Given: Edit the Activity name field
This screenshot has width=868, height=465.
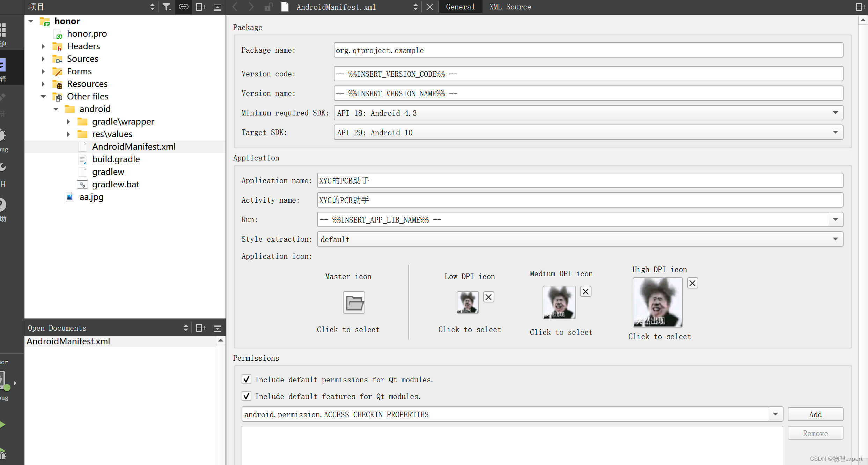Looking at the screenshot, I should [580, 200].
